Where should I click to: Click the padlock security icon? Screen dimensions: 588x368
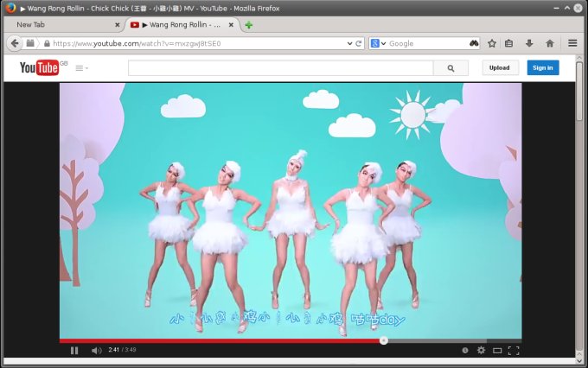click(47, 43)
